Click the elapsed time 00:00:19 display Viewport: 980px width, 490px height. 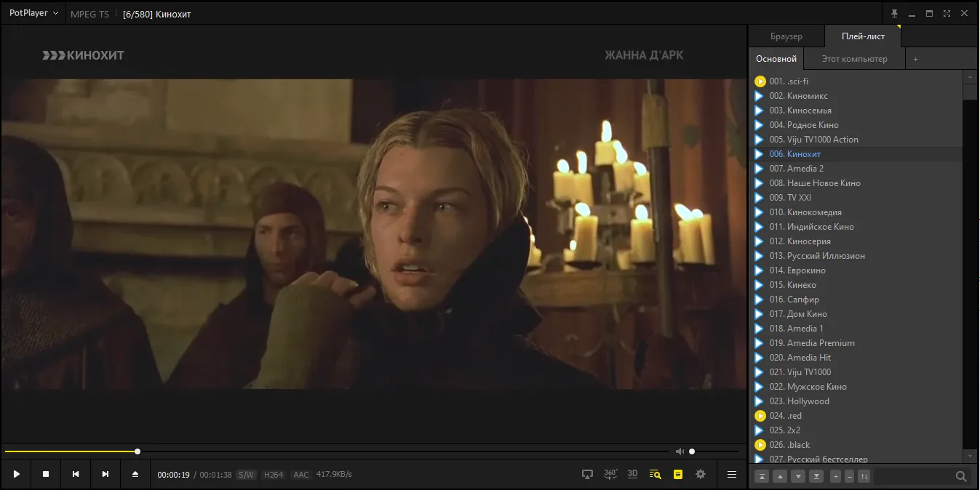[x=173, y=475]
